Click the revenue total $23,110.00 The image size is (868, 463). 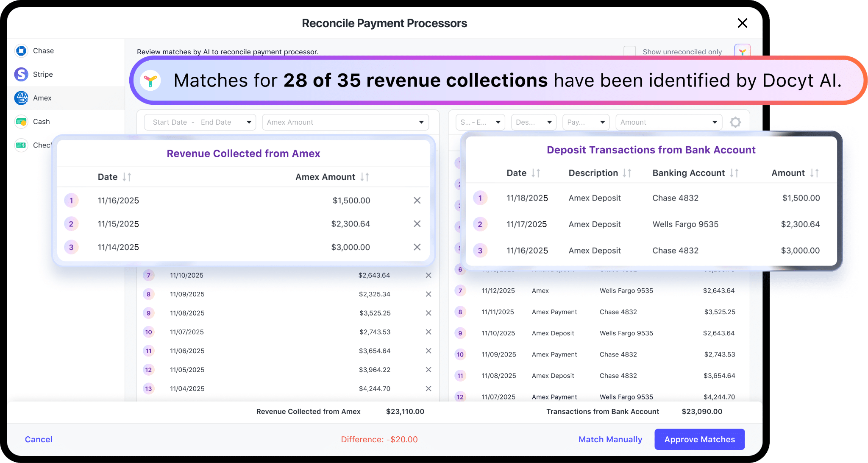pyautogui.click(x=405, y=411)
